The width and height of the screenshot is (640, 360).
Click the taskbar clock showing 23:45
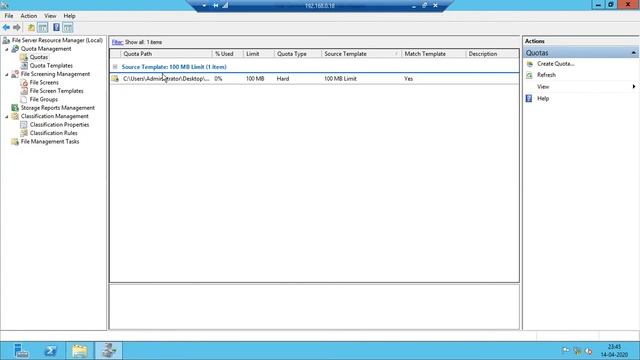click(614, 351)
